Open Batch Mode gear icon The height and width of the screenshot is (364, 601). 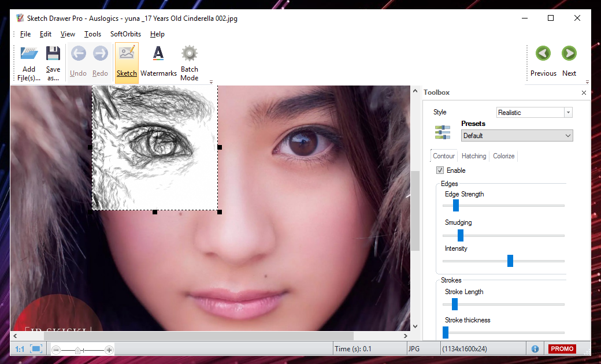click(x=190, y=53)
